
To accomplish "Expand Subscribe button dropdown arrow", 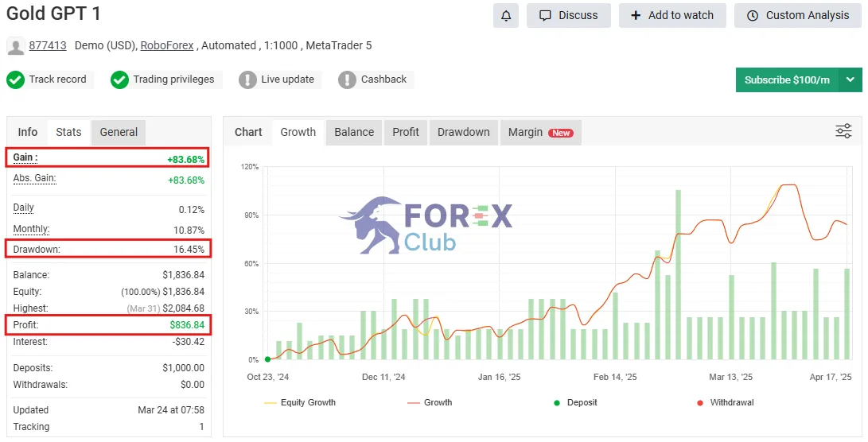I will pyautogui.click(x=850, y=79).
